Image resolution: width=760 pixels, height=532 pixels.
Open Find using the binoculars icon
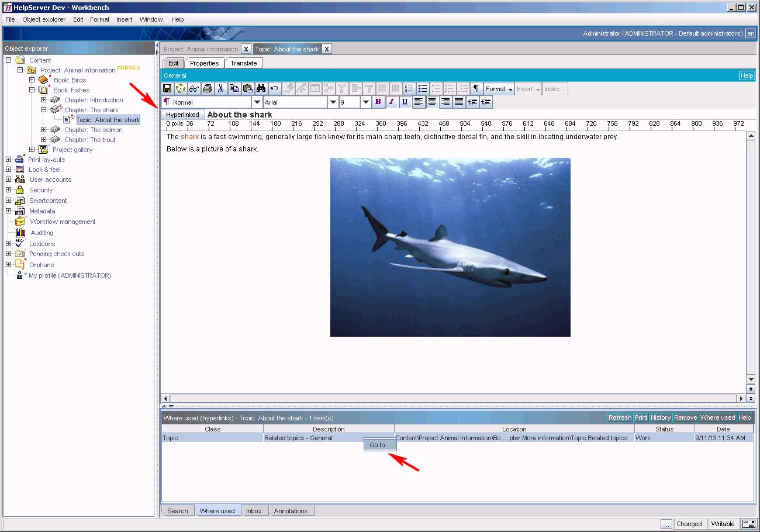click(261, 88)
